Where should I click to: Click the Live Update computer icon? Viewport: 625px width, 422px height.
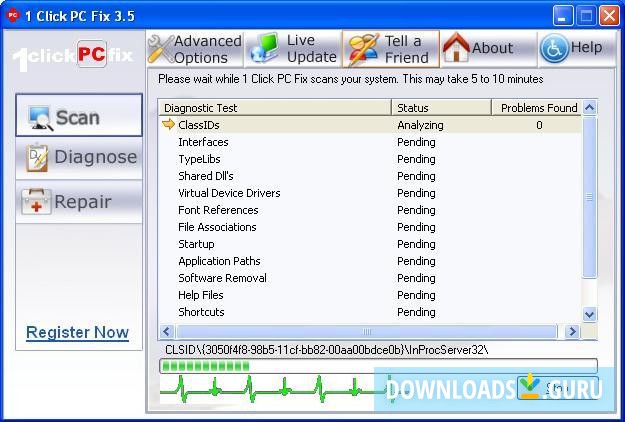coord(263,49)
